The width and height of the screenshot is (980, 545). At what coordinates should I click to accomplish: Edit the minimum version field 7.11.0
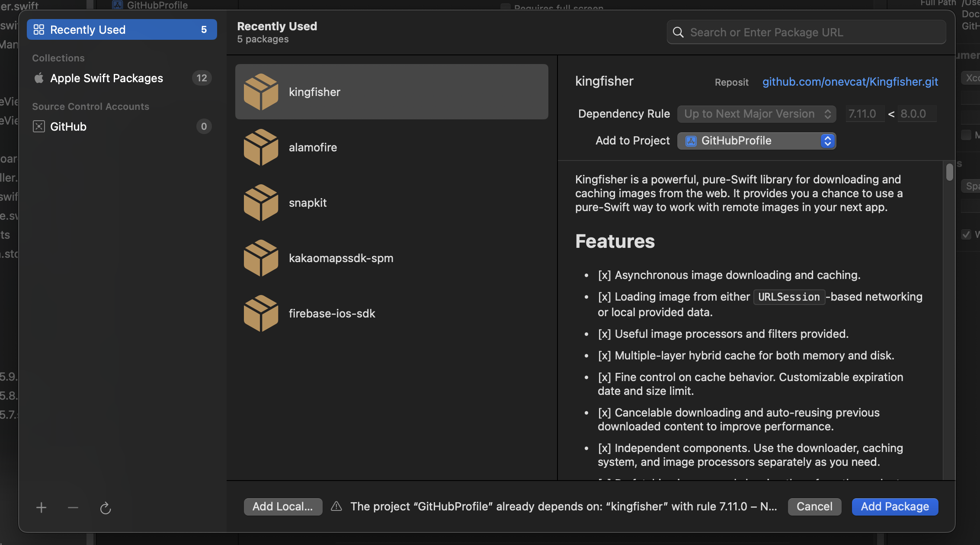tap(865, 114)
